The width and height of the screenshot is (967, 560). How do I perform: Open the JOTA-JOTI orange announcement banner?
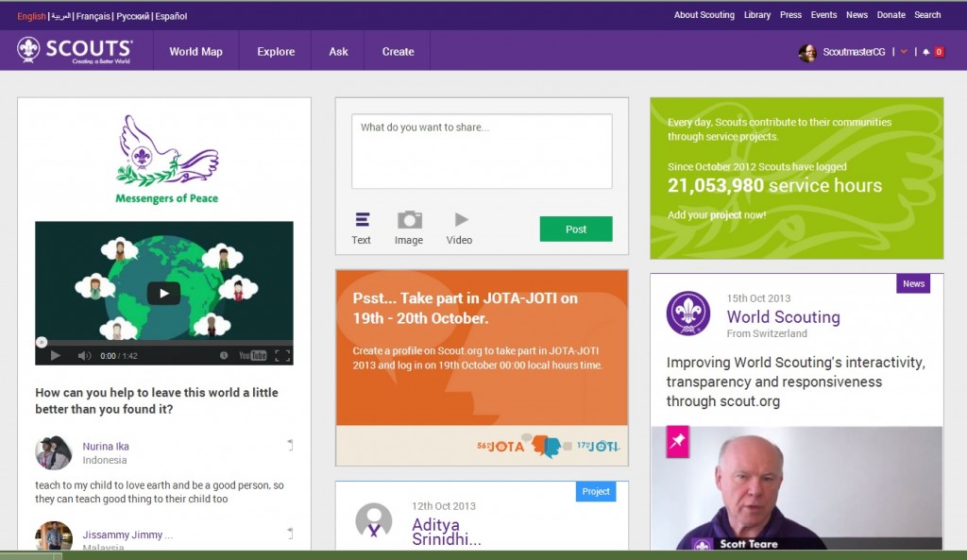pyautogui.click(x=482, y=348)
